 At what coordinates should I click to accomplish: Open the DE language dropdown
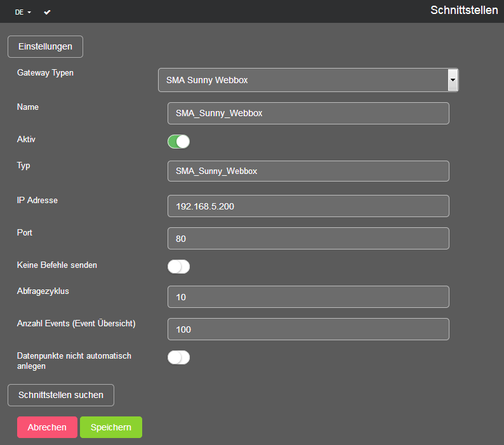23,12
